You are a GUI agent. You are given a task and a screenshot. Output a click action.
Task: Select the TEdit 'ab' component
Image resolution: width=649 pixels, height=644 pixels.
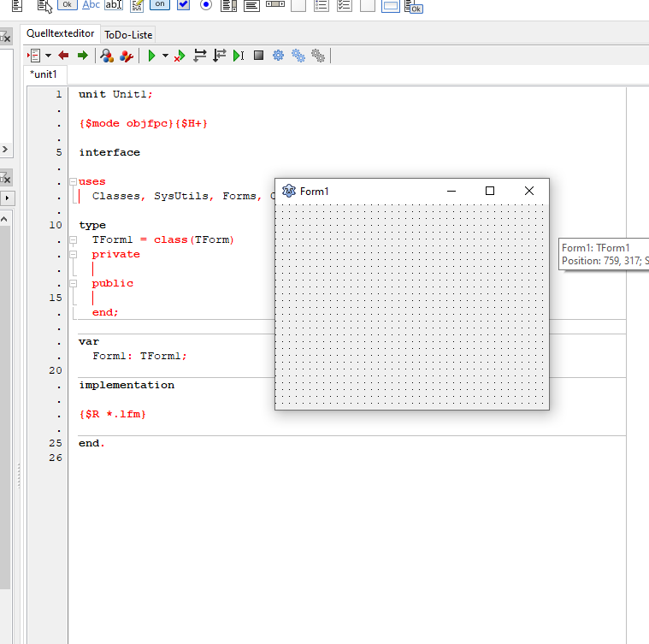[114, 5]
